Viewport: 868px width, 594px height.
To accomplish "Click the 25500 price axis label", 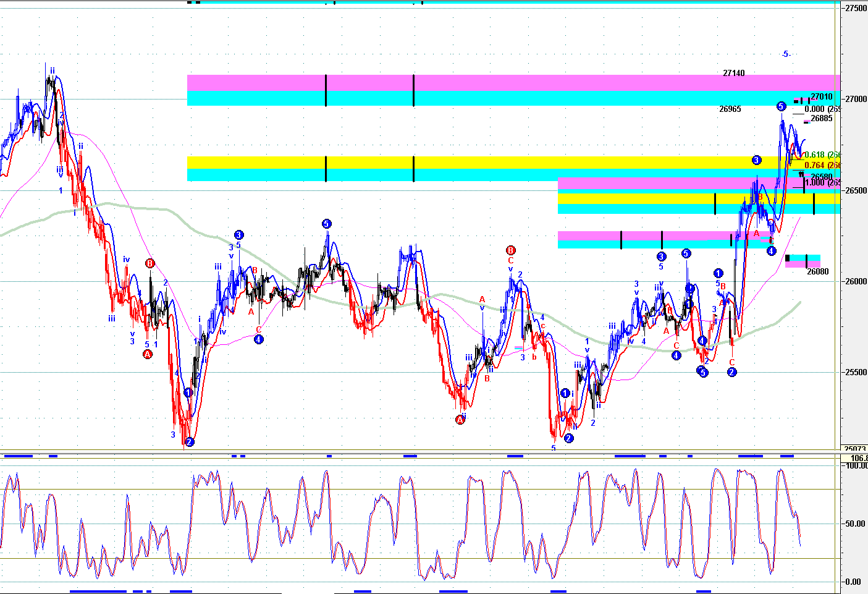I will coord(857,372).
